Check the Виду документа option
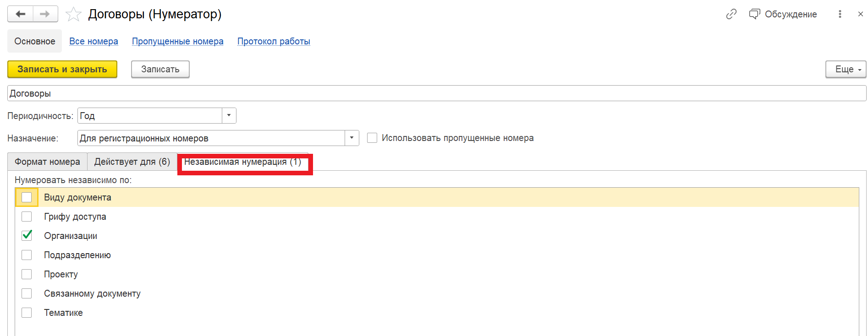The height and width of the screenshot is (336, 868). pyautogui.click(x=27, y=197)
